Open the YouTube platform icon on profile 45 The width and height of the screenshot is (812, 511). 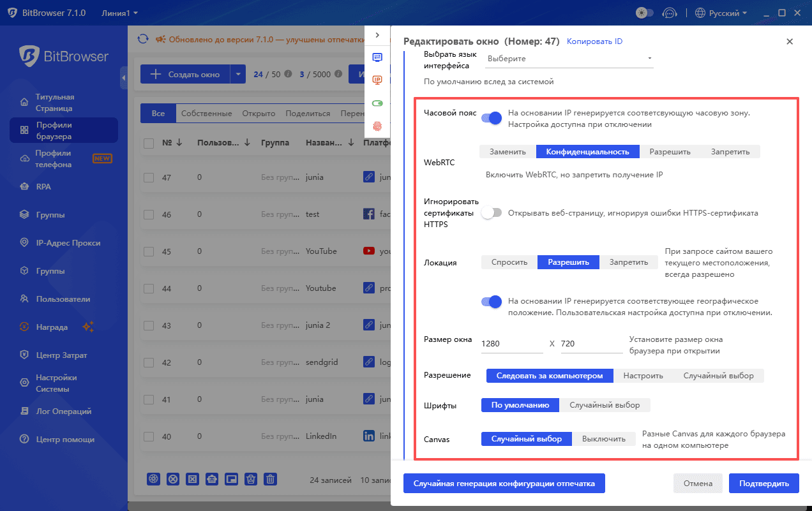click(369, 251)
